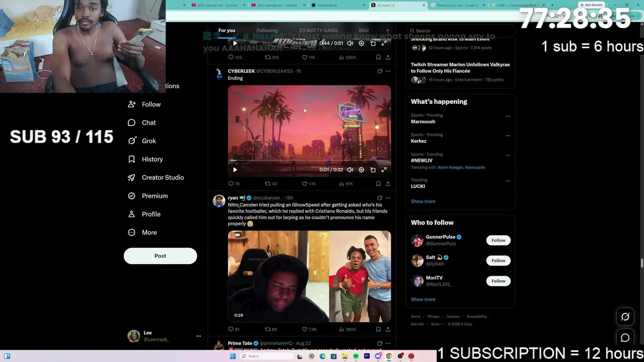Switch to the ED MATTY GANG tab
The image size is (644, 362).
point(318,31)
